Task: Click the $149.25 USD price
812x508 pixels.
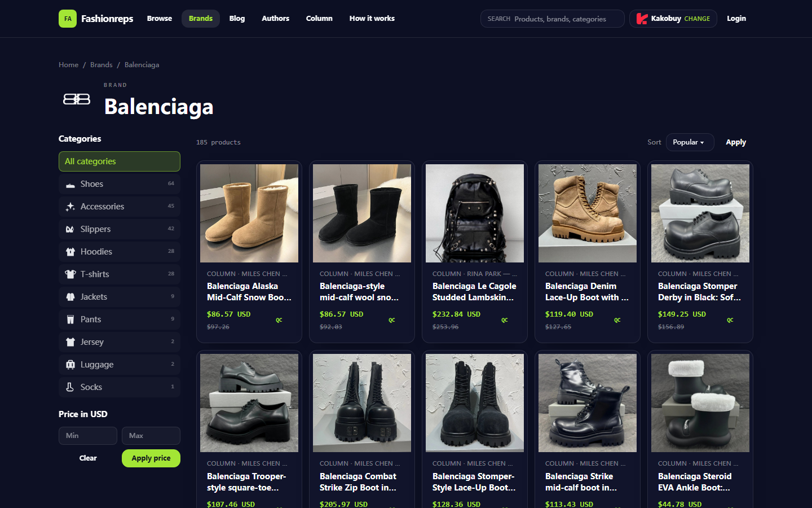Action: coord(682,314)
